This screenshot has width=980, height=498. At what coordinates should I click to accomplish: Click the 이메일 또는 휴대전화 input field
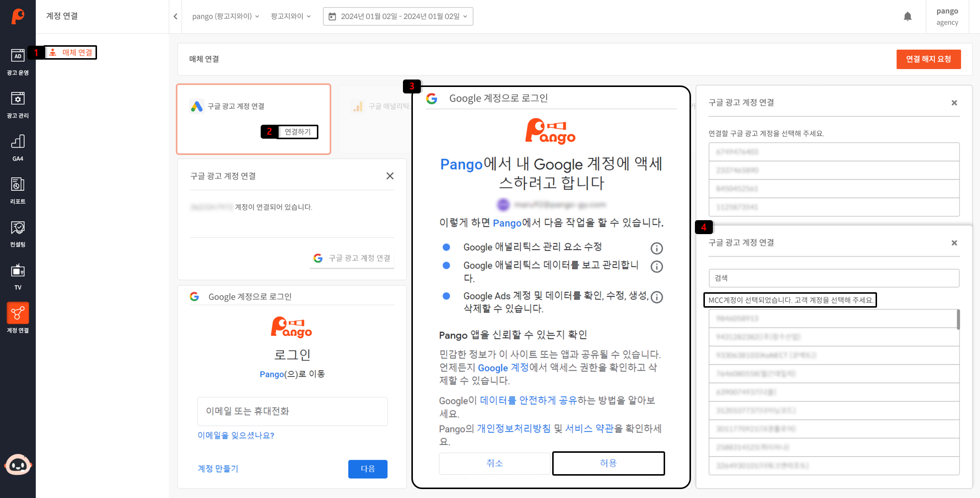tap(293, 411)
